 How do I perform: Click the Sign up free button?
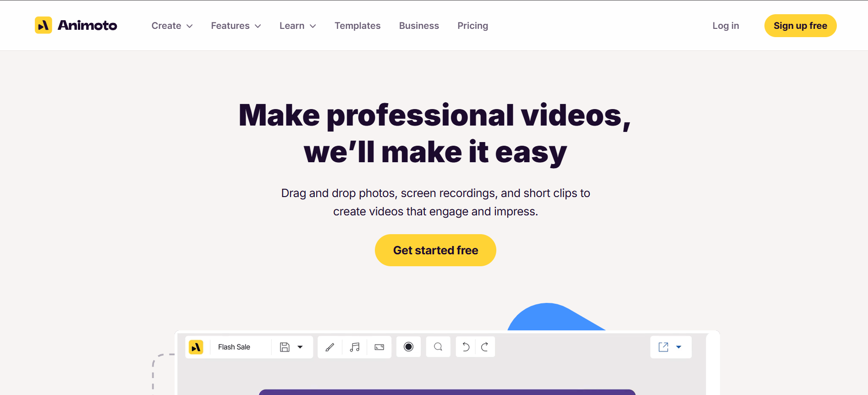coord(800,26)
